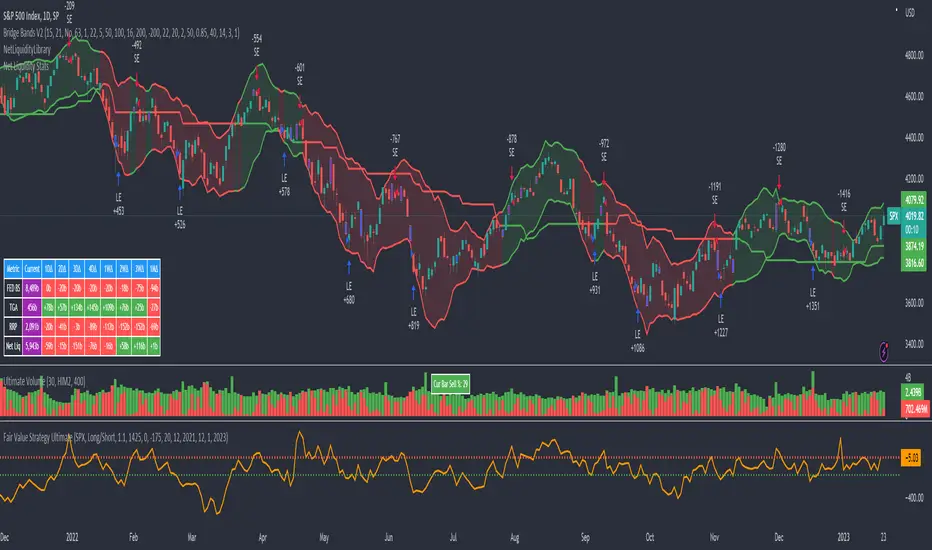The height and width of the screenshot is (550, 932).
Task: Click the Jun label on time axis
Action: [x=389, y=537]
